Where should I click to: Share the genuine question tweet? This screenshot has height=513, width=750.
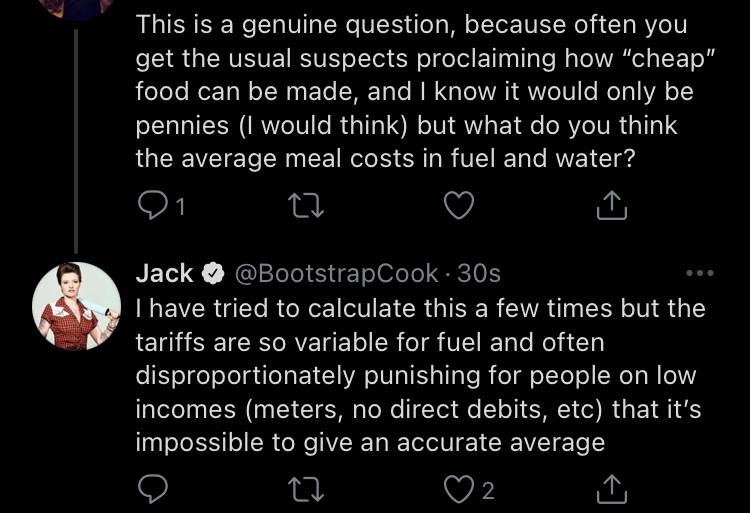pos(612,205)
